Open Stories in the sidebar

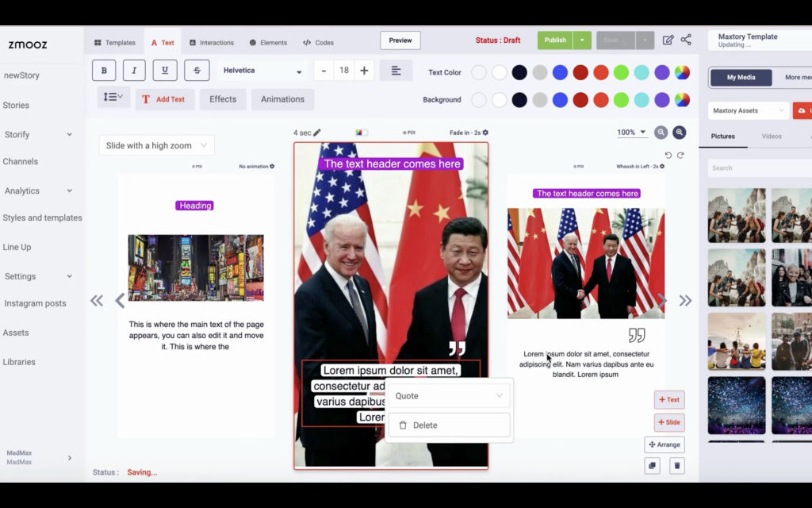click(x=16, y=106)
